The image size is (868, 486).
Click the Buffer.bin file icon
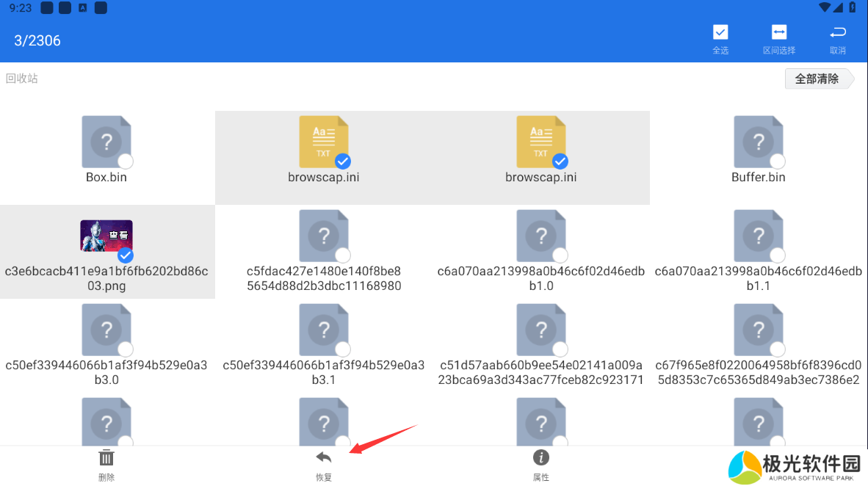(758, 141)
